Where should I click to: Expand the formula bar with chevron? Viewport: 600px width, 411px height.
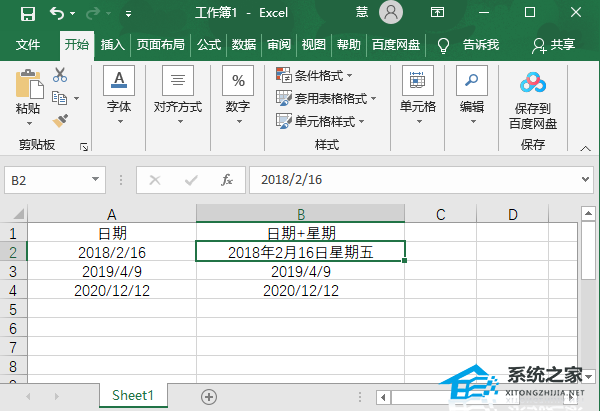click(x=585, y=179)
